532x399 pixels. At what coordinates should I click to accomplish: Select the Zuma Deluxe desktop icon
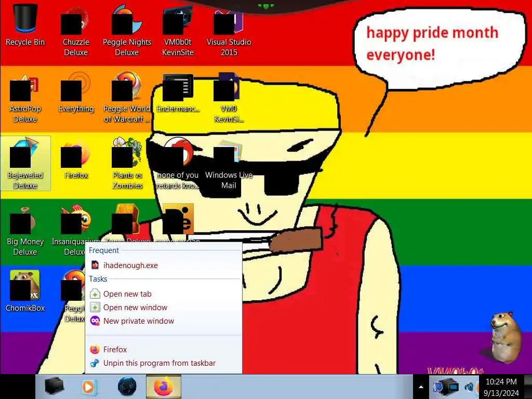126,219
